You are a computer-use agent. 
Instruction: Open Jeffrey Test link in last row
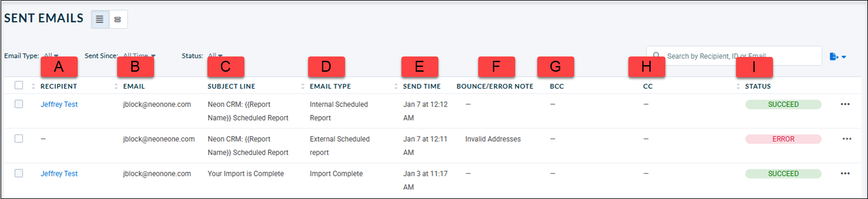59,173
